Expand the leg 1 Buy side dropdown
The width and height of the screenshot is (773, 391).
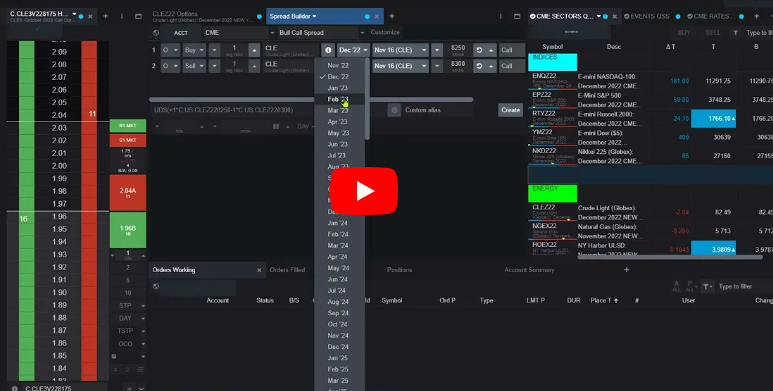click(194, 50)
